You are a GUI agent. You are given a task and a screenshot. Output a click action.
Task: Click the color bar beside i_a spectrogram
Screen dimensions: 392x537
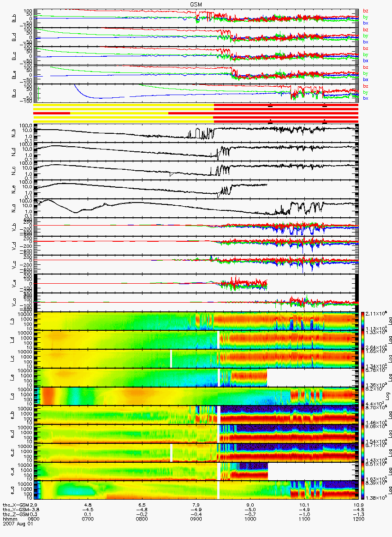coord(363,396)
